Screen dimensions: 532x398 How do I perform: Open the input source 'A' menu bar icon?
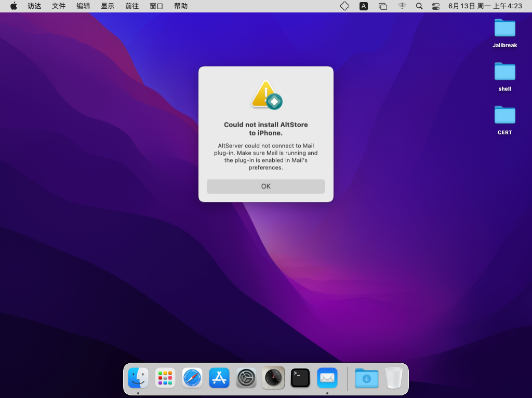pyautogui.click(x=363, y=6)
